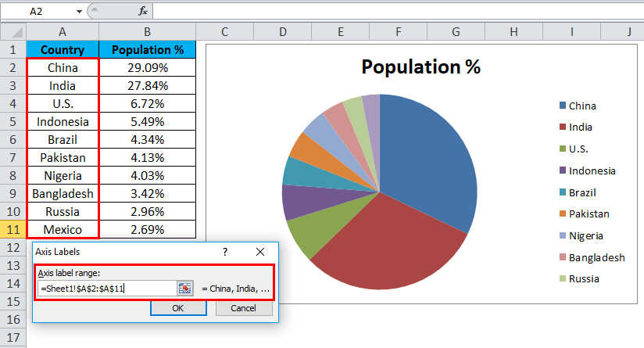Click the 2.69% cell
The width and height of the screenshot is (644, 348).
148,229
